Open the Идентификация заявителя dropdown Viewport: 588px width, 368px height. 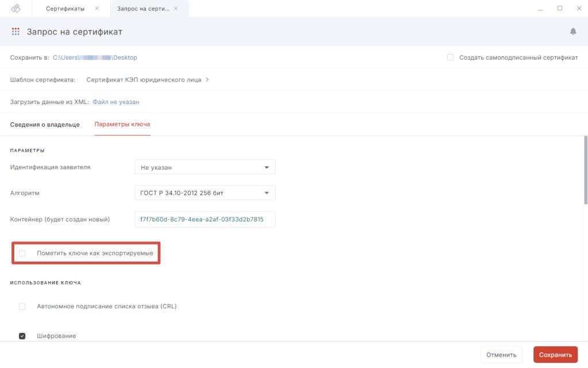(x=205, y=167)
